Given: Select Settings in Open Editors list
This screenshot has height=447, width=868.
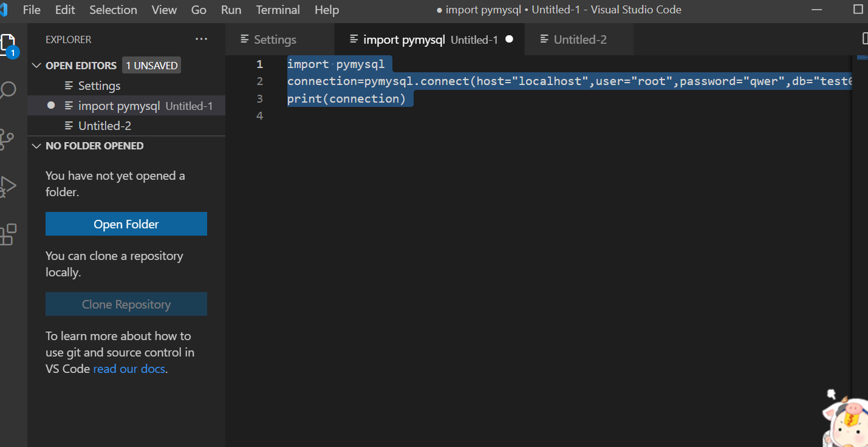Looking at the screenshot, I should (126, 86).
